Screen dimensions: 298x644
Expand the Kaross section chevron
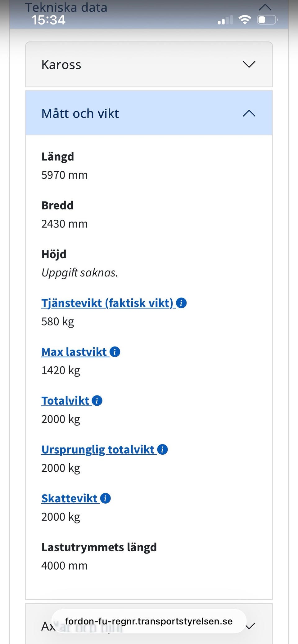pos(249,64)
